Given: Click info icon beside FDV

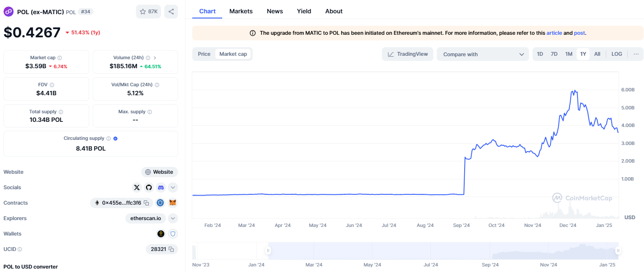Looking at the screenshot, I should (x=52, y=85).
